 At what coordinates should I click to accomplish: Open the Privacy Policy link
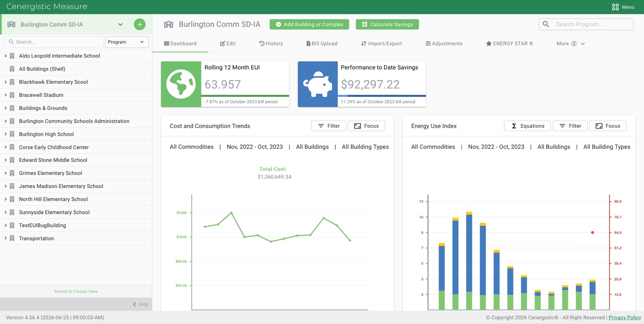[625, 318]
